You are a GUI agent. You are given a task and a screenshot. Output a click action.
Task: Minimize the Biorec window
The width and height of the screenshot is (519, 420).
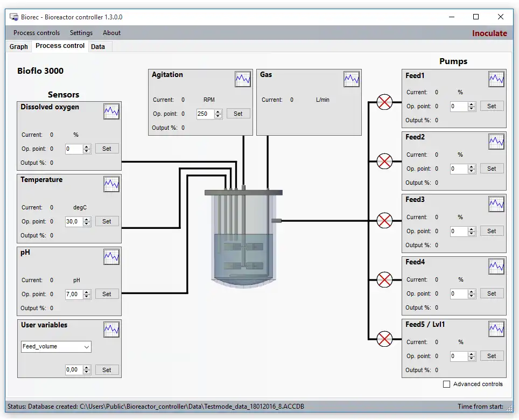click(452, 17)
